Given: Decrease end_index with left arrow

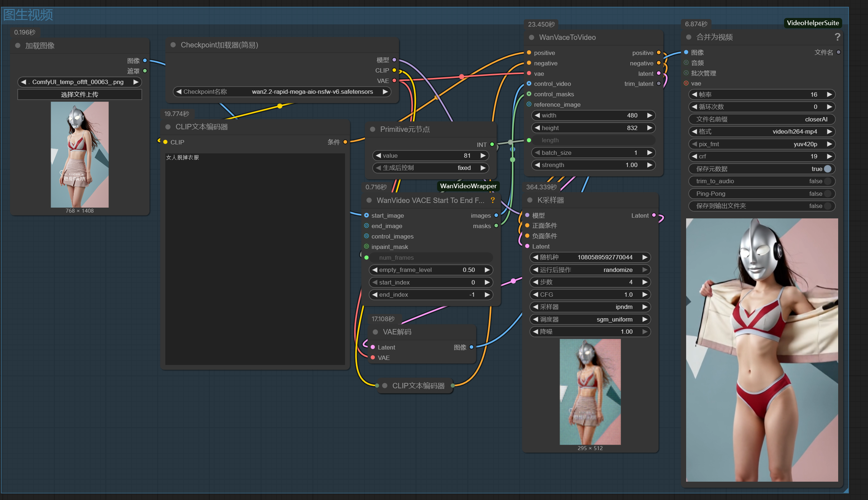Looking at the screenshot, I should 375,295.
